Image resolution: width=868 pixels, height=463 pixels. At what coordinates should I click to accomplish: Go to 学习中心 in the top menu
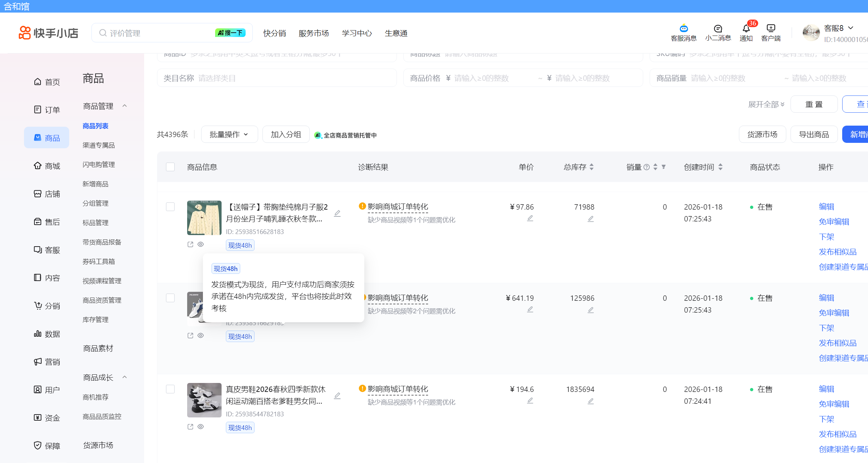(357, 33)
